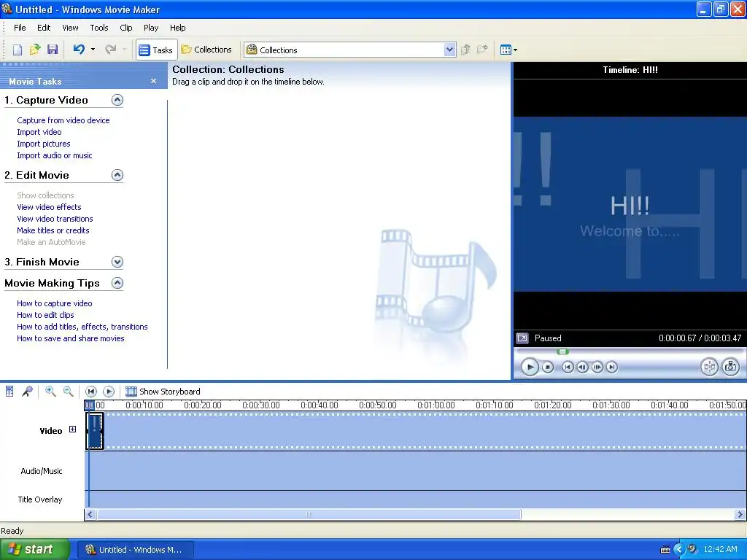The height and width of the screenshot is (560, 747).
Task: Open the Collections combo box dropdown
Action: click(x=449, y=50)
